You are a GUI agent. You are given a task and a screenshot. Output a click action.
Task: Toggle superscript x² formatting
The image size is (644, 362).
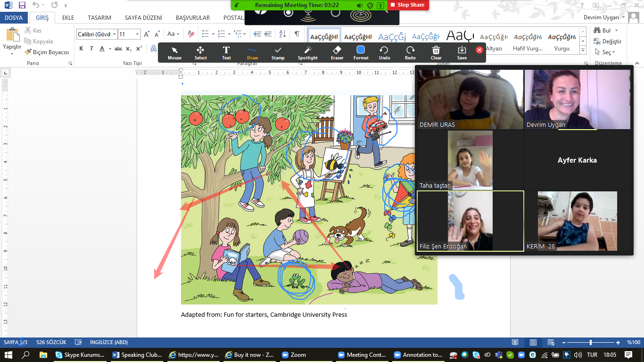pos(139,49)
